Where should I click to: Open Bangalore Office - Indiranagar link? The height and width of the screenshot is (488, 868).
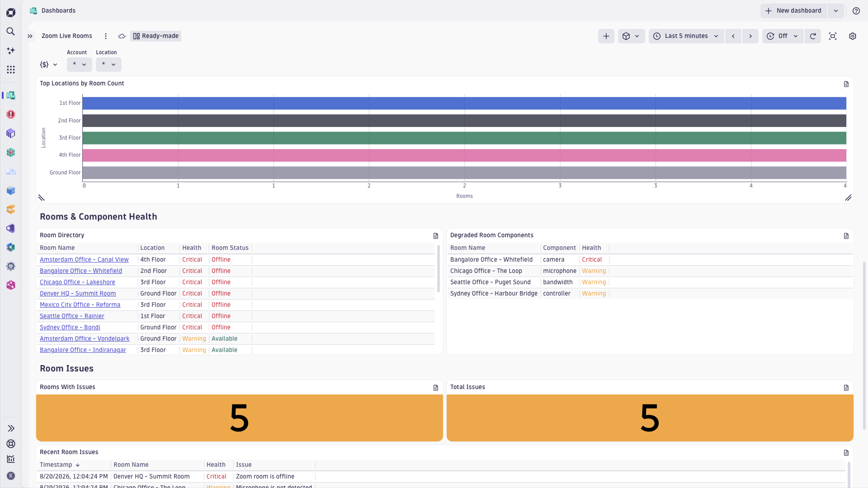click(83, 350)
